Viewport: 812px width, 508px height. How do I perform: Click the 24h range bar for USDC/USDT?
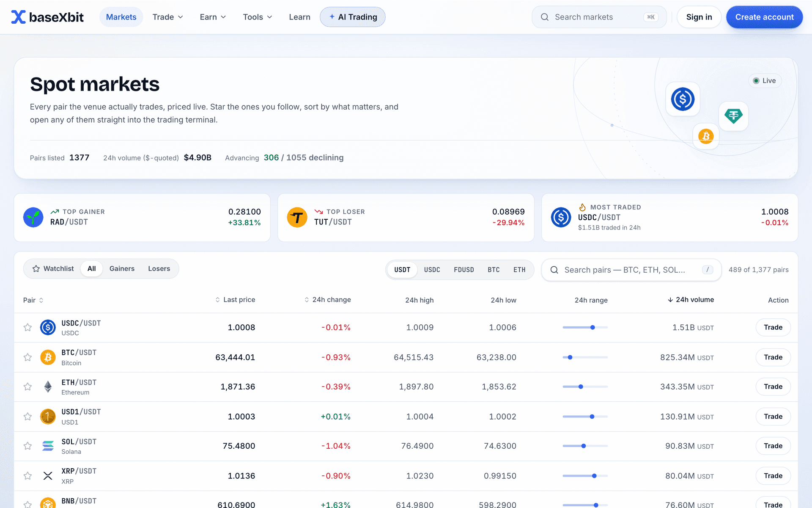[585, 327]
